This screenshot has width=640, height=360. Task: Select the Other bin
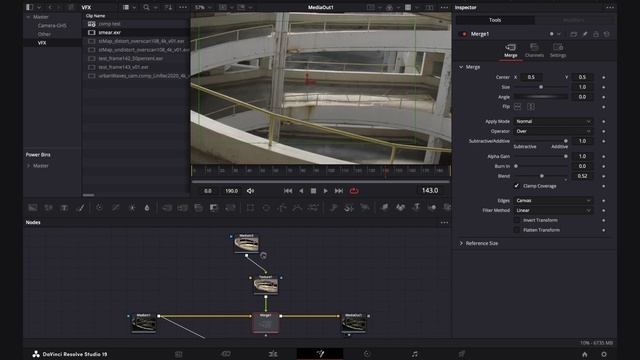coord(44,34)
